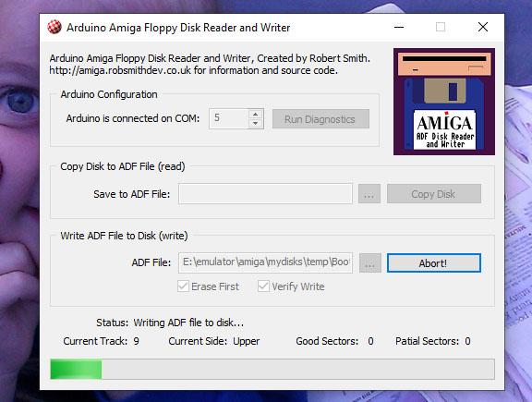Click the 'Patial Sectors:' label
The height and width of the screenshot is (402, 532).
(427, 341)
